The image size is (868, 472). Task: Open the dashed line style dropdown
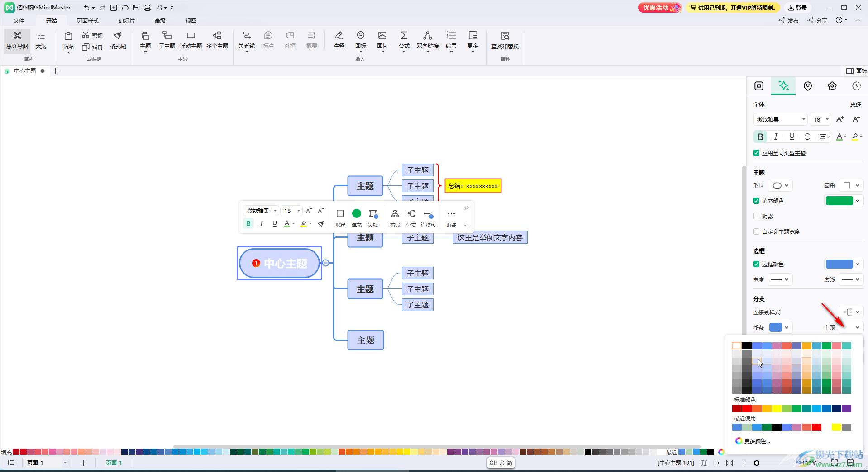851,279
